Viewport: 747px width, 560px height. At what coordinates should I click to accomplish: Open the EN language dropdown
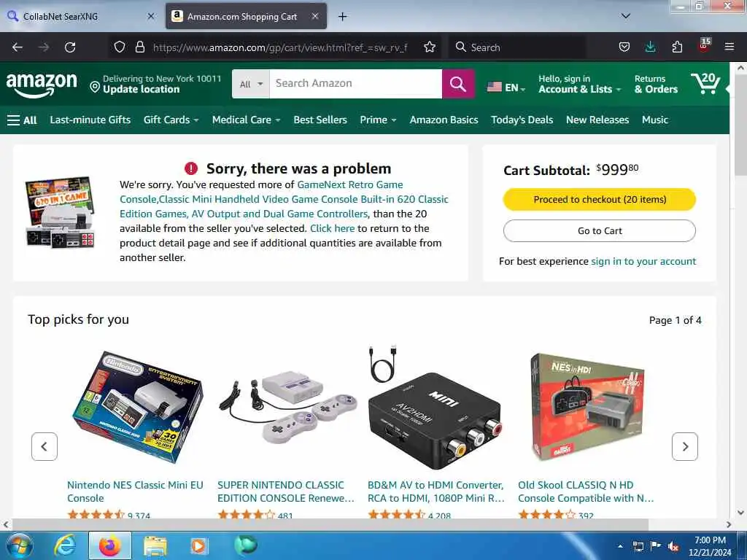tap(506, 87)
